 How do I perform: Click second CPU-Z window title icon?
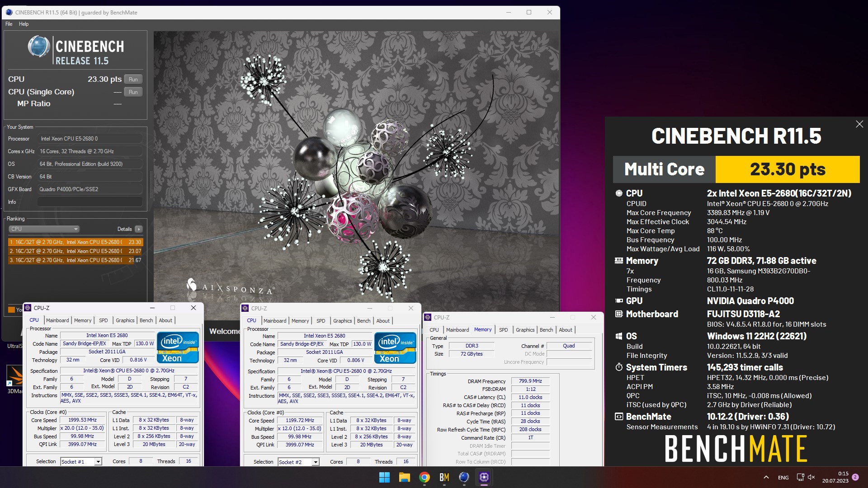click(x=245, y=308)
